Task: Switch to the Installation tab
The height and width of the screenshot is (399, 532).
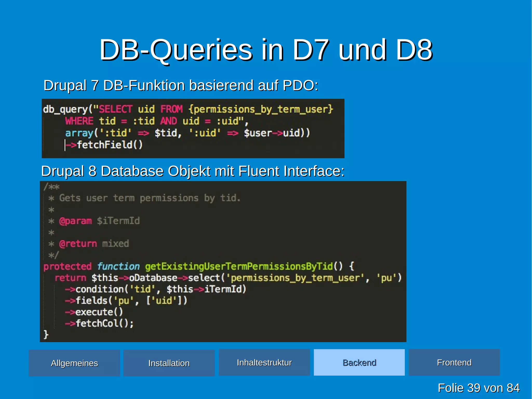Action: tap(169, 363)
